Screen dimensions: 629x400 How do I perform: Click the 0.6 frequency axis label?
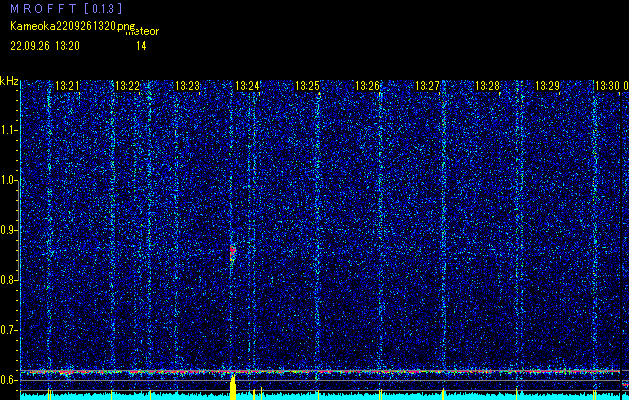(8, 380)
